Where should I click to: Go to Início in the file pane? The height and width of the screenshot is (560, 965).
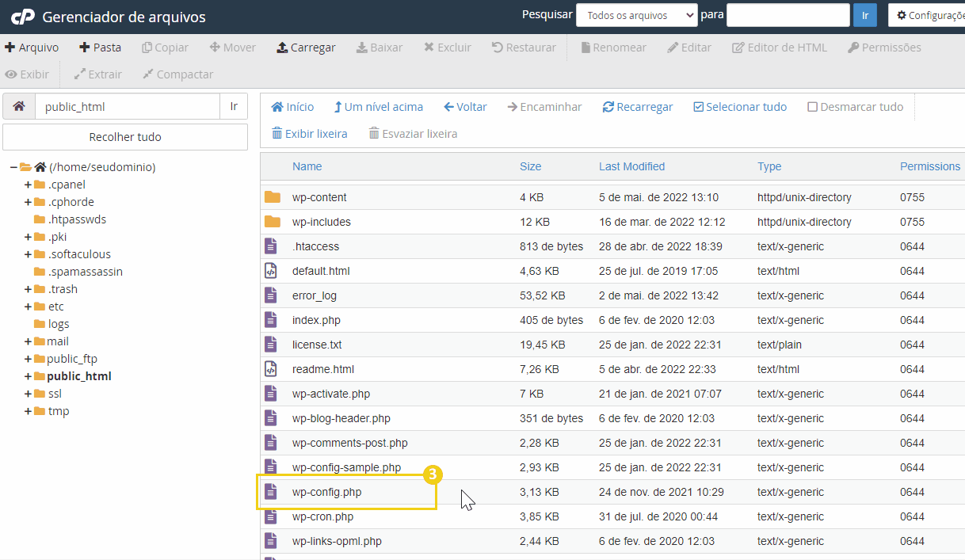292,107
